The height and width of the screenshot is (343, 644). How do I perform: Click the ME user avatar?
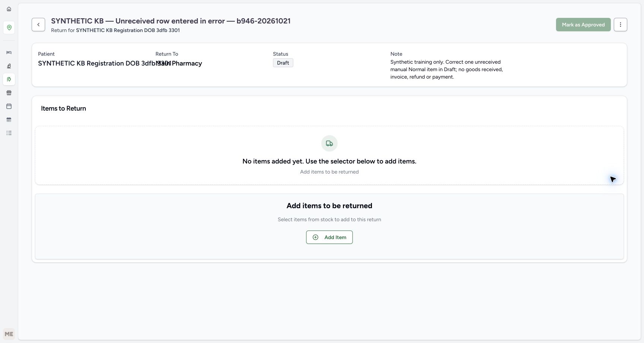(x=9, y=334)
